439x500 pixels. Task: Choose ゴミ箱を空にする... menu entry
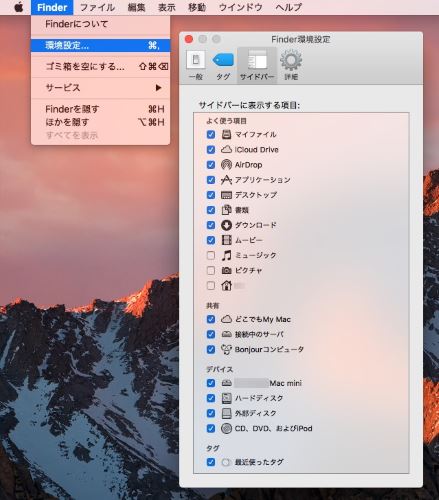100,67
